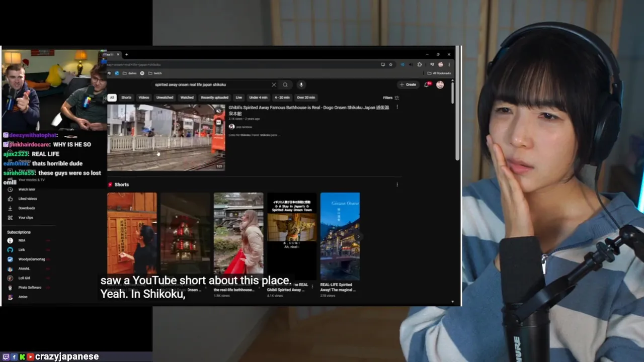644x362 pixels.
Task: Open the All Bookmarks folder
Action: (439, 73)
